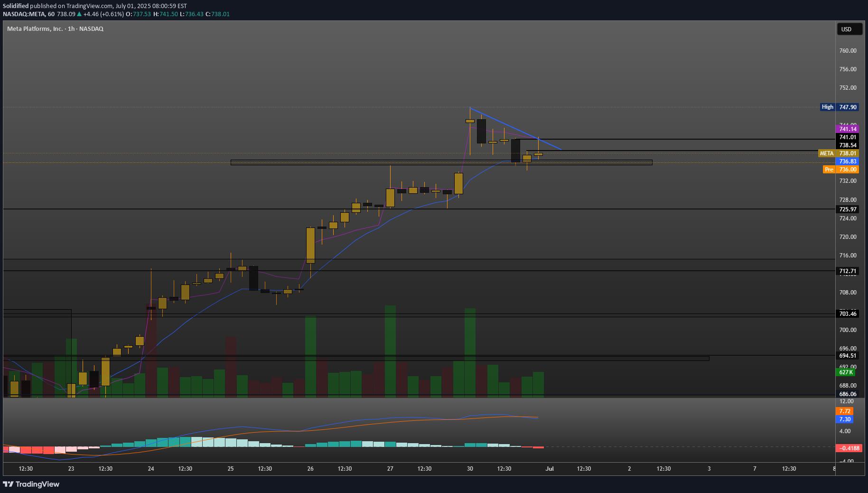868x493 pixels.
Task: Select the High 747.90 price label
Action: [839, 107]
